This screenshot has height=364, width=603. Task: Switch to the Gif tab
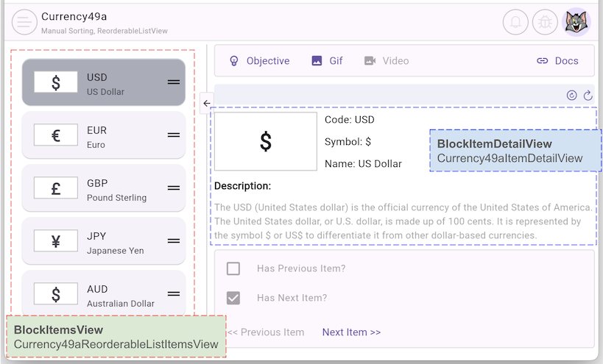(327, 61)
